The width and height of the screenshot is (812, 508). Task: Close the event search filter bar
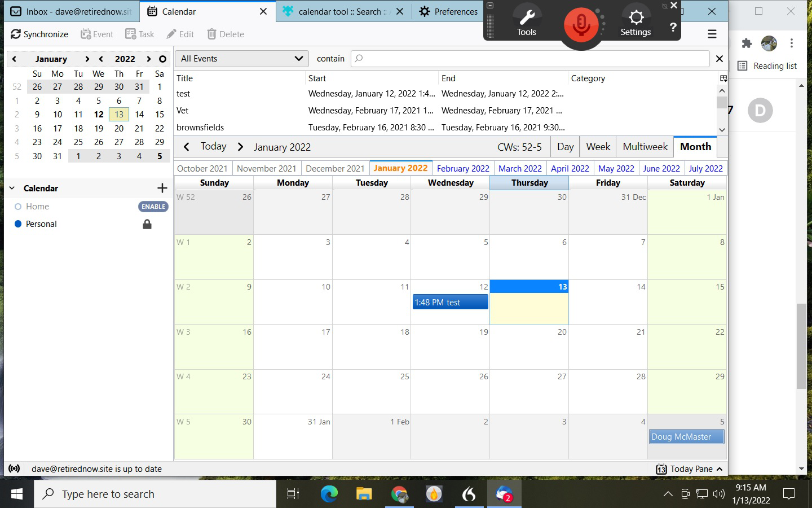[720, 59]
